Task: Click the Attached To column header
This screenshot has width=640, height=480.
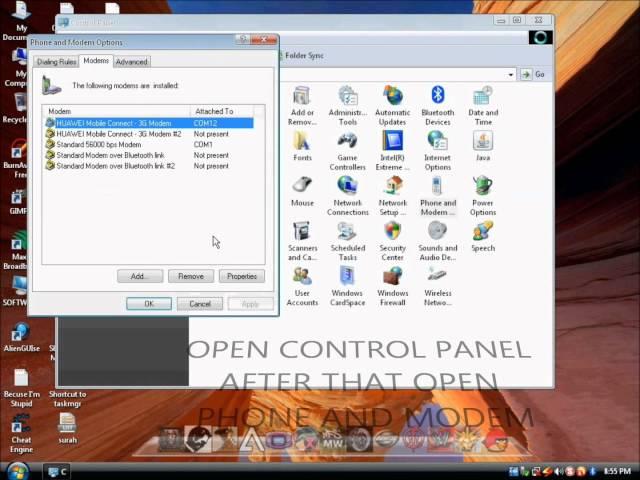Action: [222, 111]
